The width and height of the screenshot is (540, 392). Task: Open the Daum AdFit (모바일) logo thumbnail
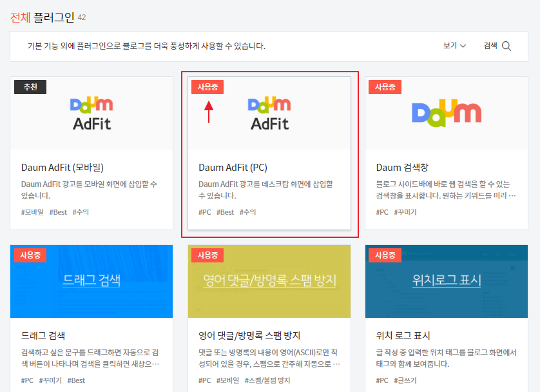coord(92,113)
